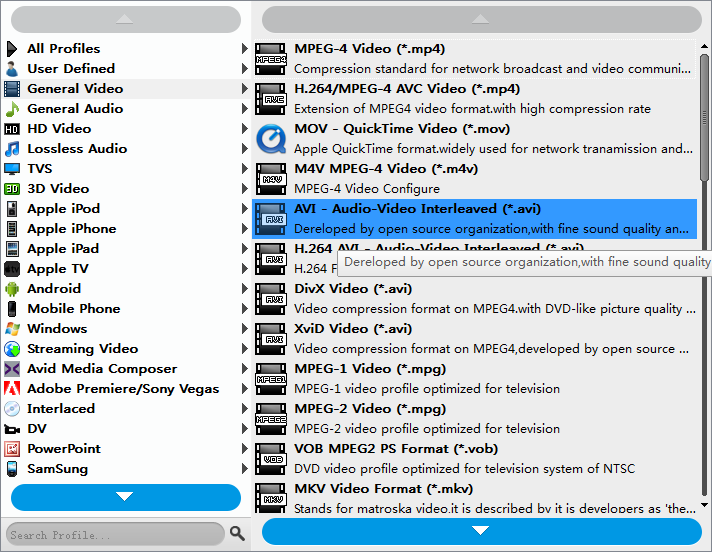Click the HD Video icon
712x552 pixels.
point(12,129)
